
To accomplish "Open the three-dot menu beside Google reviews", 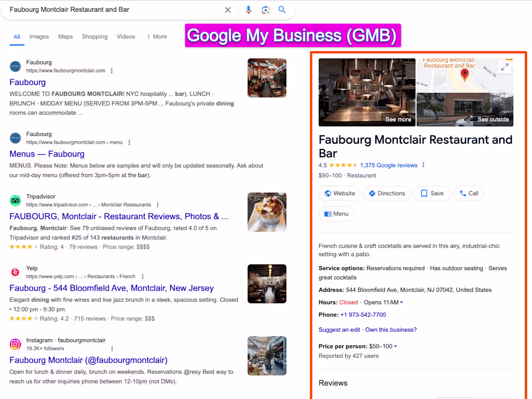I will pos(423,165).
